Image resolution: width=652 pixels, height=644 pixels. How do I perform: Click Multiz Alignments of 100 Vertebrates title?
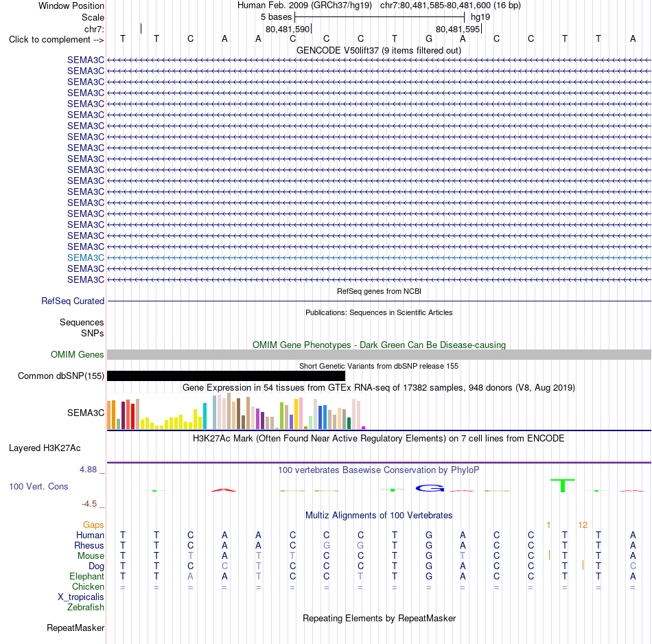tap(379, 516)
